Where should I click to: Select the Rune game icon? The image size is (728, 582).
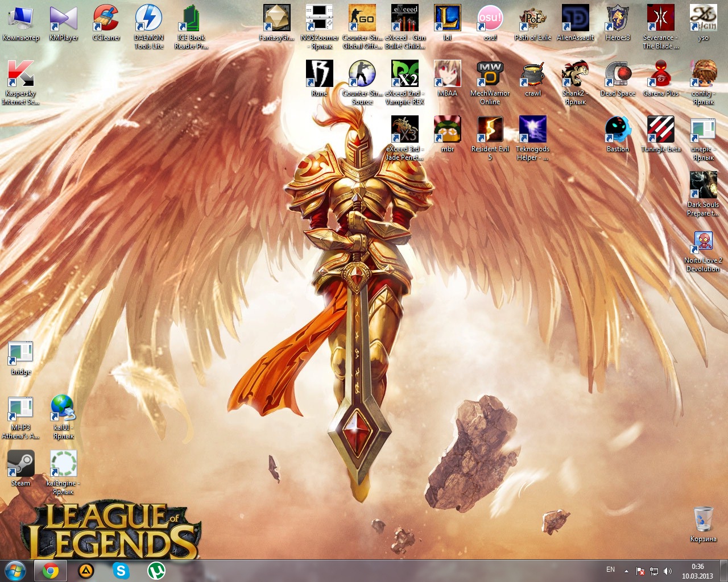320,78
